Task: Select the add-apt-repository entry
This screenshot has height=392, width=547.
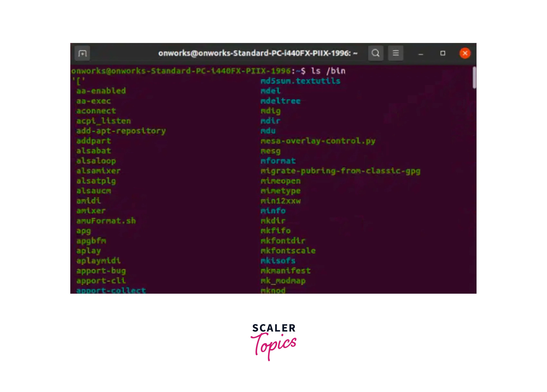Action: (121, 131)
